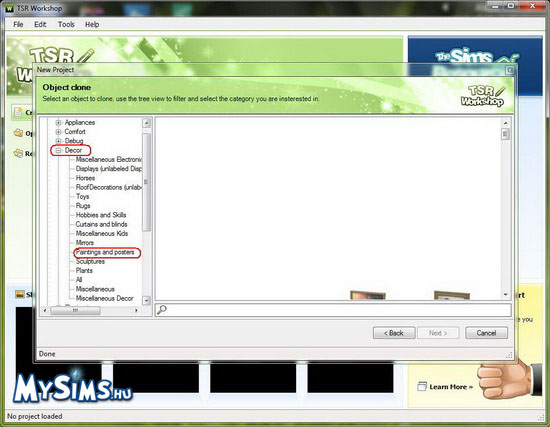Screen dimensions: 550x427
Task: Click the tree view scroll down arrow
Action: [146, 301]
